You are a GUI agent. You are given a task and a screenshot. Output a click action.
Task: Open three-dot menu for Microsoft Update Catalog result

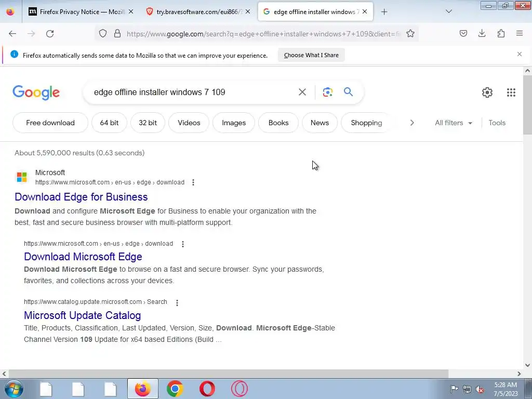177,302
